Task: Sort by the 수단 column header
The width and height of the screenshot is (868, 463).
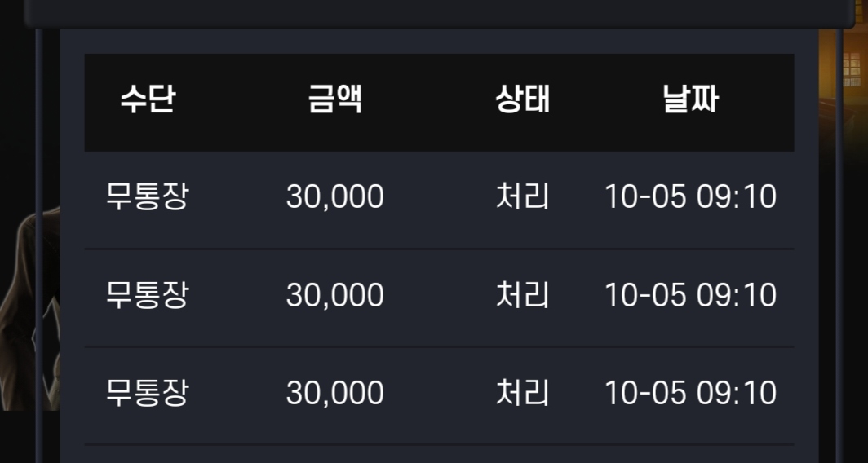Action: pyautogui.click(x=148, y=100)
